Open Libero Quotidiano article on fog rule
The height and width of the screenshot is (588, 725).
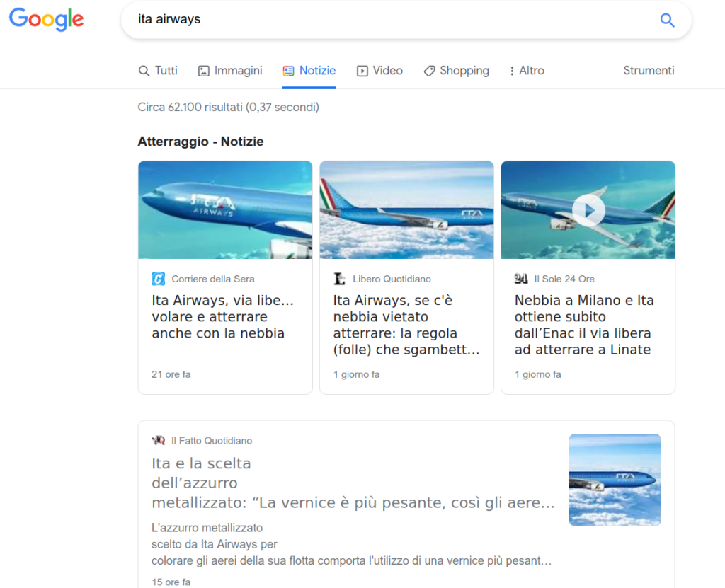(406, 325)
